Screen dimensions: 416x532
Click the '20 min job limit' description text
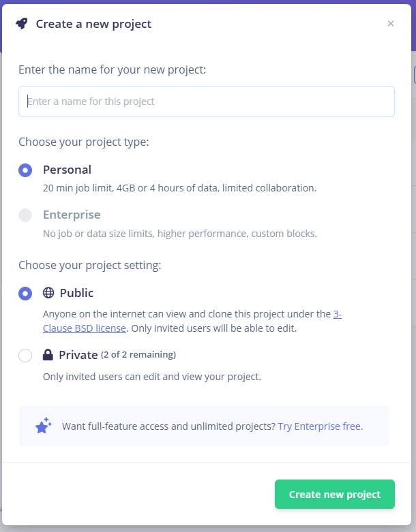(179, 188)
